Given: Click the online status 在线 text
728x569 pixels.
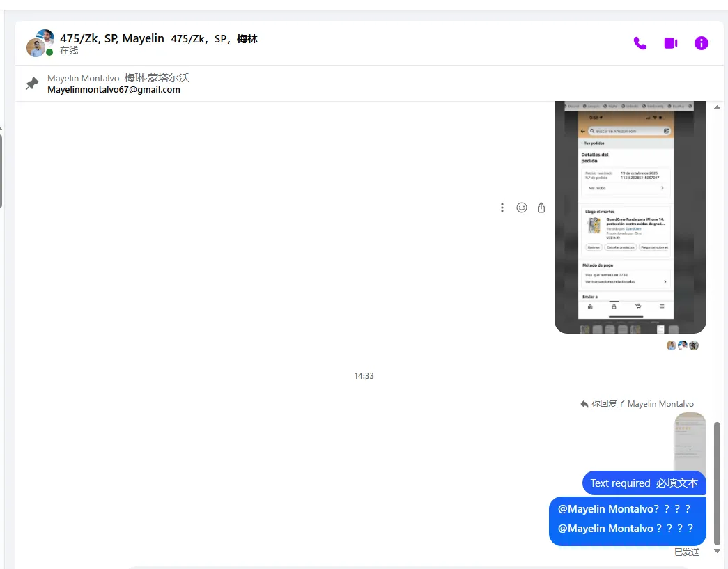Looking at the screenshot, I should pos(69,51).
